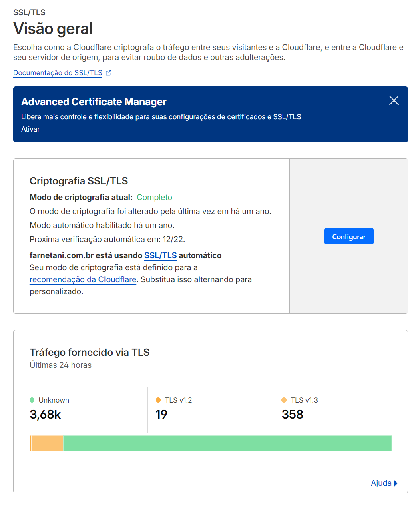The height and width of the screenshot is (507, 420).
Task: Click the green dot beside Unknown
Action: (32, 400)
